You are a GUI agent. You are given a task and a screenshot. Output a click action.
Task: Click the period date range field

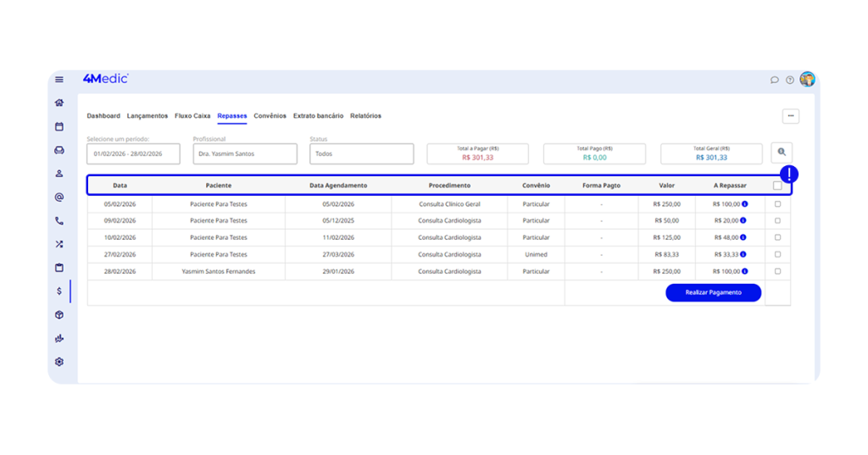tap(133, 153)
